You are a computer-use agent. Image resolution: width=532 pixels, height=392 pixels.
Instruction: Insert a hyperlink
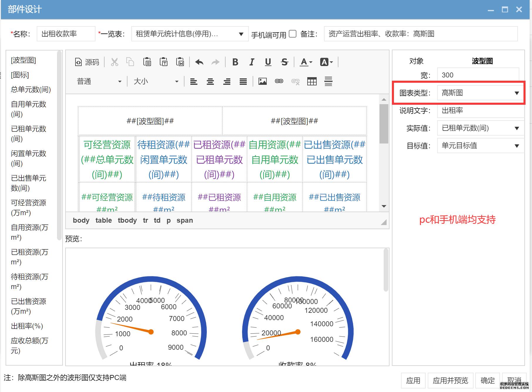pos(279,82)
